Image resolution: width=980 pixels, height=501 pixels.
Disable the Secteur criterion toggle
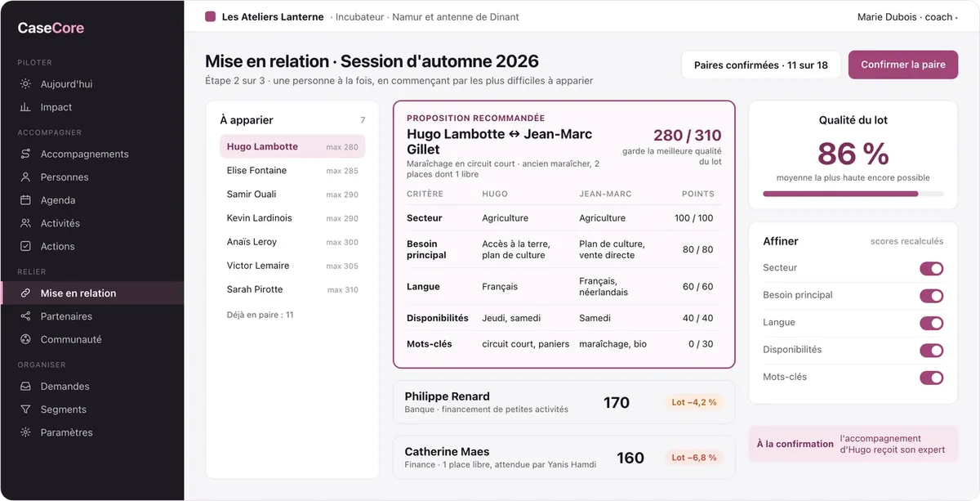click(931, 268)
